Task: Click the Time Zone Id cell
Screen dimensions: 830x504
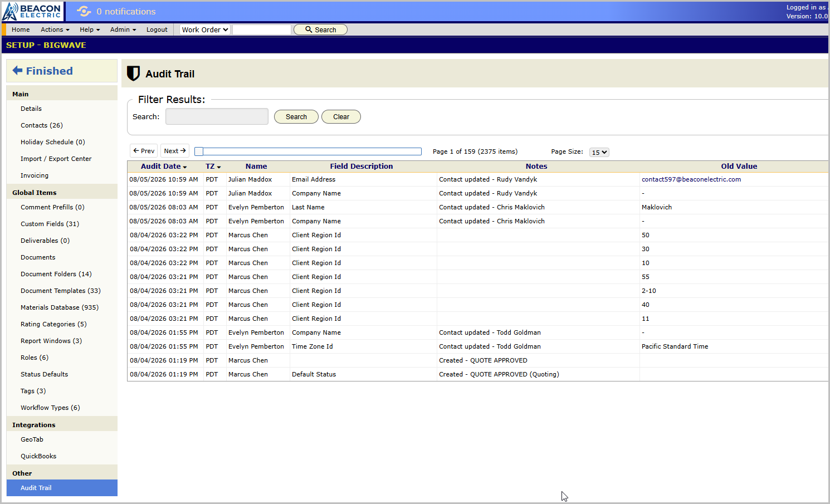Action: pyautogui.click(x=313, y=346)
